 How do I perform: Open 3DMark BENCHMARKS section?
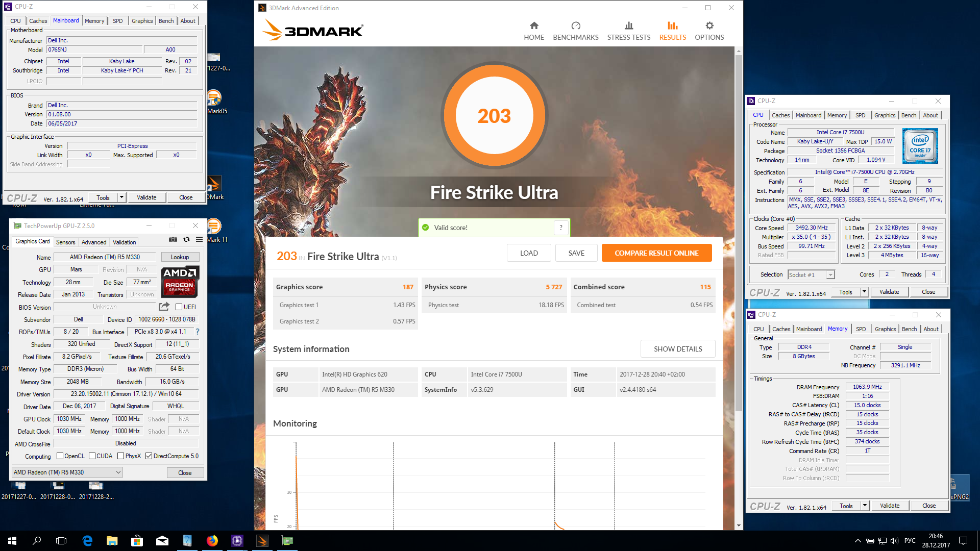click(x=576, y=31)
